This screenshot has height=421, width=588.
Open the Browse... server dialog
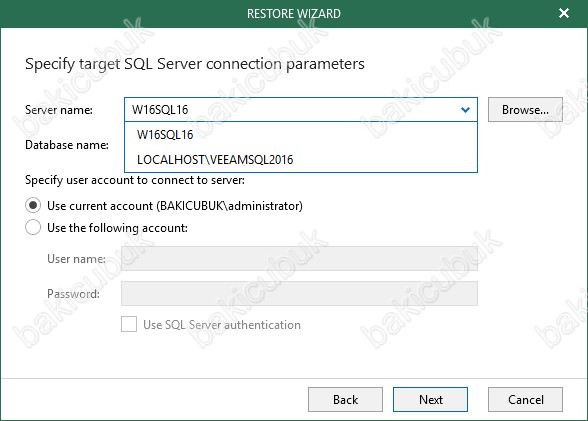pos(525,110)
